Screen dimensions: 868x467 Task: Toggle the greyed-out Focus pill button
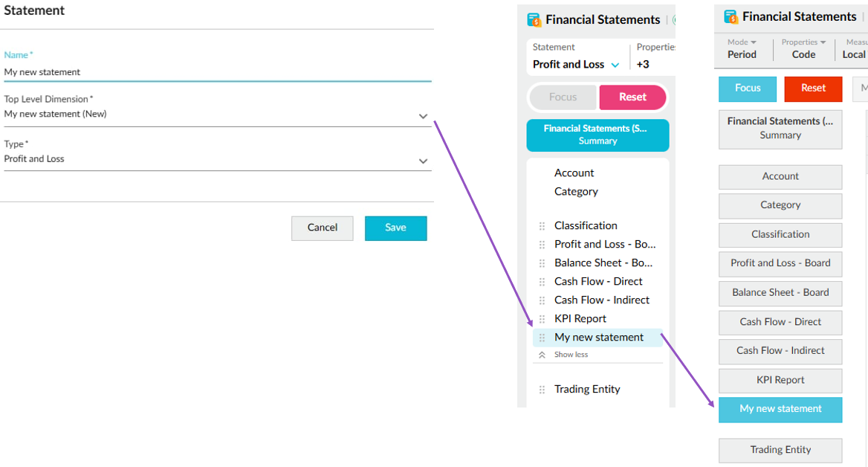pyautogui.click(x=563, y=97)
